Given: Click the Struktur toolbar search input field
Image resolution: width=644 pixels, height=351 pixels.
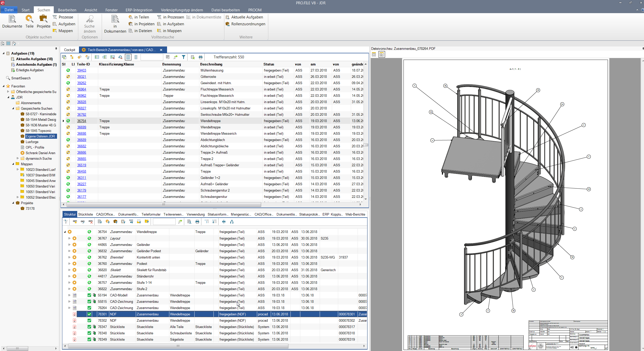Looking at the screenshot, I should (x=164, y=222).
